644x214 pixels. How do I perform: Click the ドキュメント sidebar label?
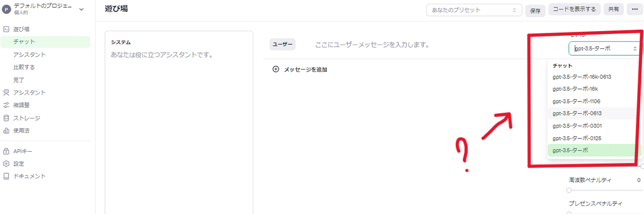click(x=30, y=176)
